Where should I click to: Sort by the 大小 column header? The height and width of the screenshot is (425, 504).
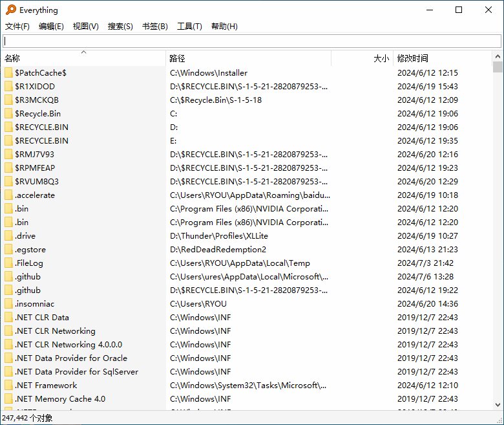point(362,58)
